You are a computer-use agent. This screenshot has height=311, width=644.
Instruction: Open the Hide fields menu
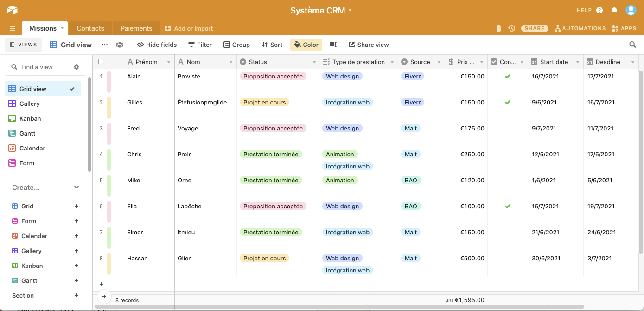(157, 45)
